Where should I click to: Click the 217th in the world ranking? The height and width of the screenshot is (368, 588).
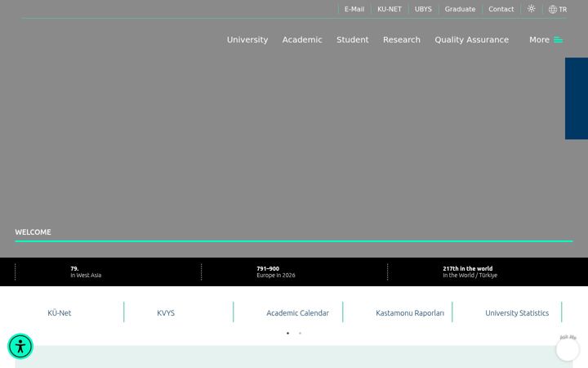470,272
